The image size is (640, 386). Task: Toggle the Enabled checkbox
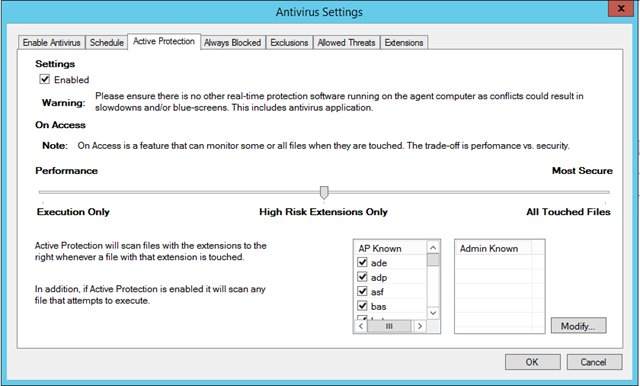click(44, 79)
